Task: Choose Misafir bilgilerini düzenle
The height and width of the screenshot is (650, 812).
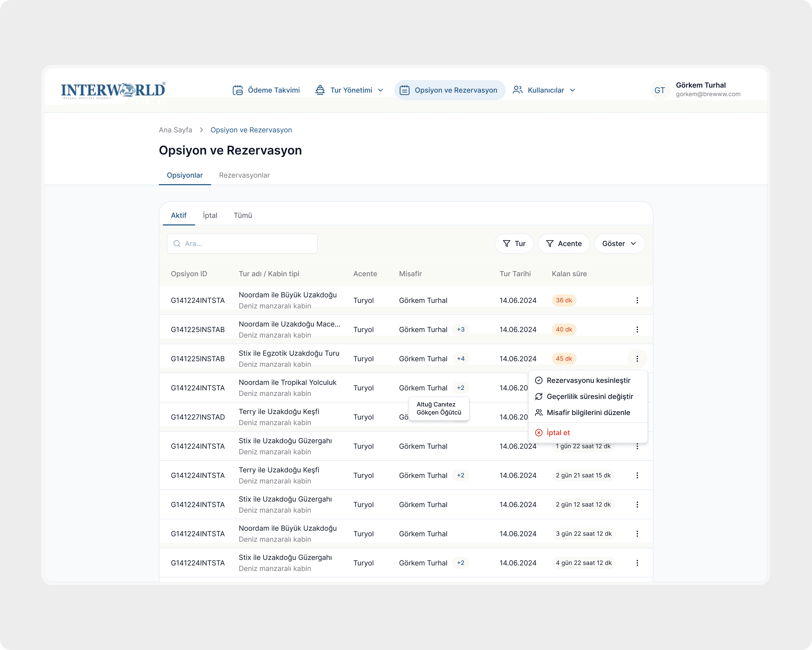Action: [x=588, y=413]
